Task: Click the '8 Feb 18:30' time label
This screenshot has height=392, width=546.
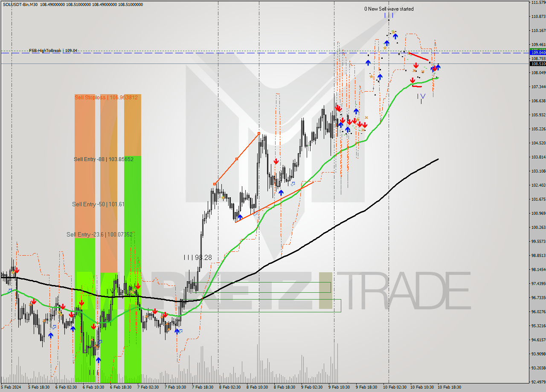Action: coord(284,387)
